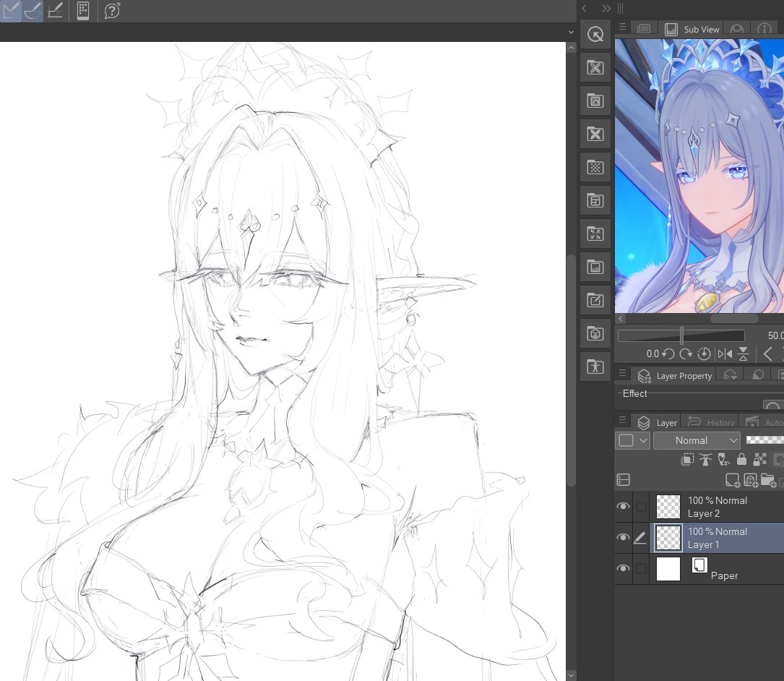Open the Normal blending mode dropdown

point(697,440)
